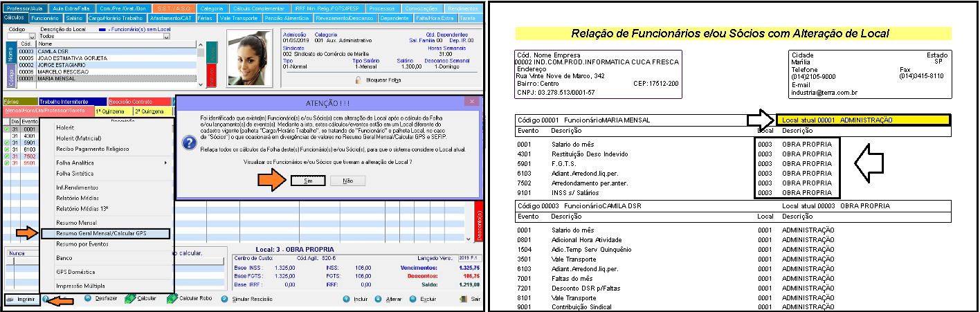The height and width of the screenshot is (312, 980).
Task: Click green check icon on event 9101 row
Action: coord(7,163)
